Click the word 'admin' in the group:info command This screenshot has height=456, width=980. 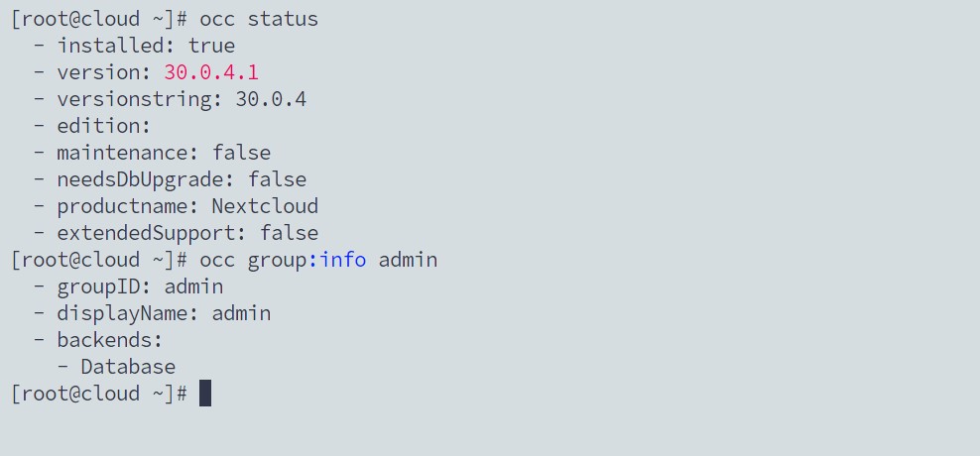408,260
